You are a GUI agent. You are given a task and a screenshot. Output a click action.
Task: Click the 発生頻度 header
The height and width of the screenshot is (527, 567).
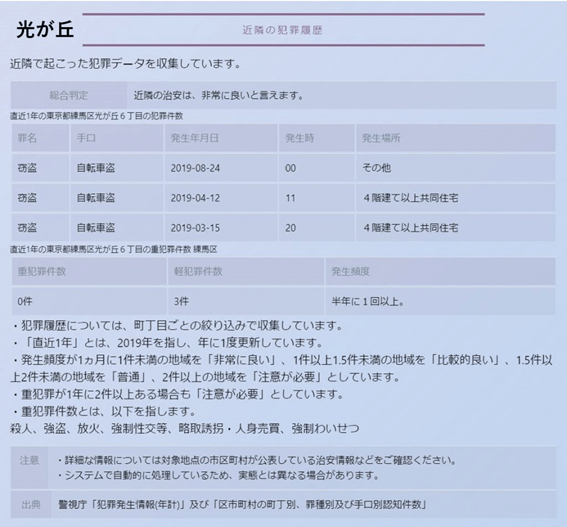pos(440,272)
